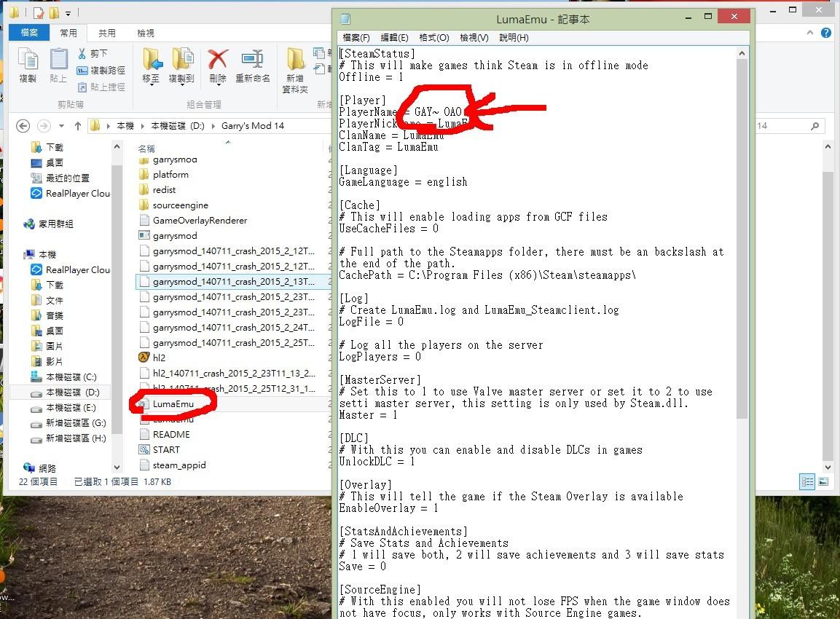Image resolution: width=840 pixels, height=619 pixels.
Task: Switch to large icons view in status bar
Action: point(823,481)
